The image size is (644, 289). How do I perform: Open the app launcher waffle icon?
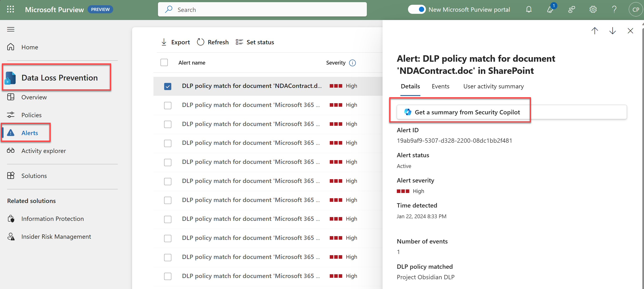[x=10, y=10]
